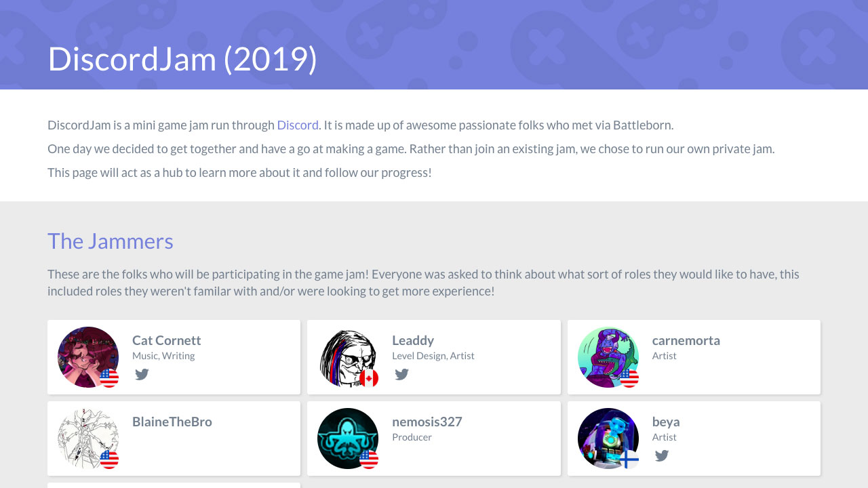
Task: Click the Artist role text under carnemorta
Action: [x=665, y=355]
